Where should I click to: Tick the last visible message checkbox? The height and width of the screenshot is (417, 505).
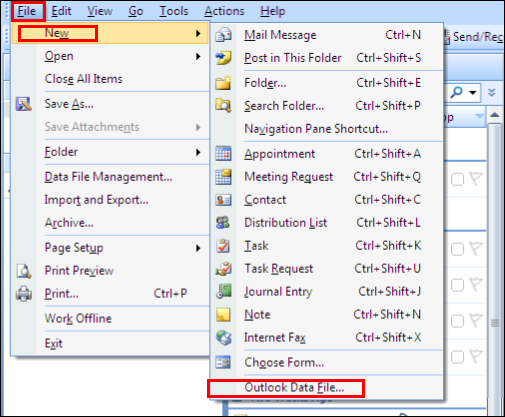tap(457, 357)
